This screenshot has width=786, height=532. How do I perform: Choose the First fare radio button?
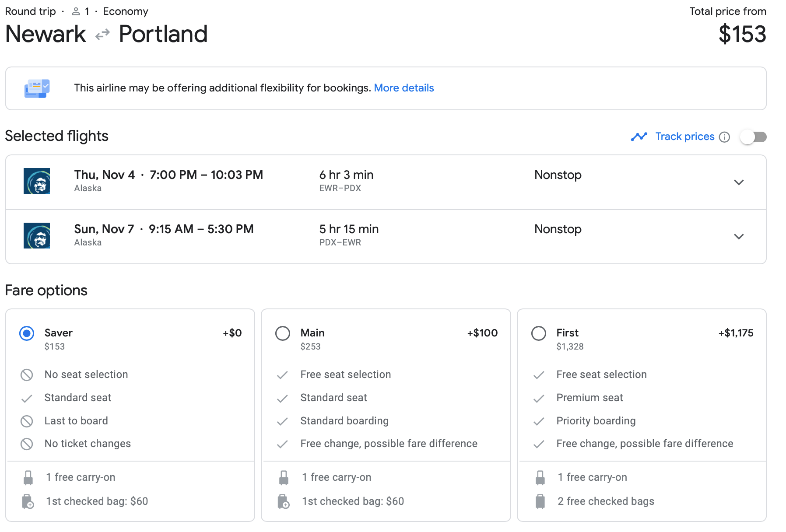pos(538,333)
